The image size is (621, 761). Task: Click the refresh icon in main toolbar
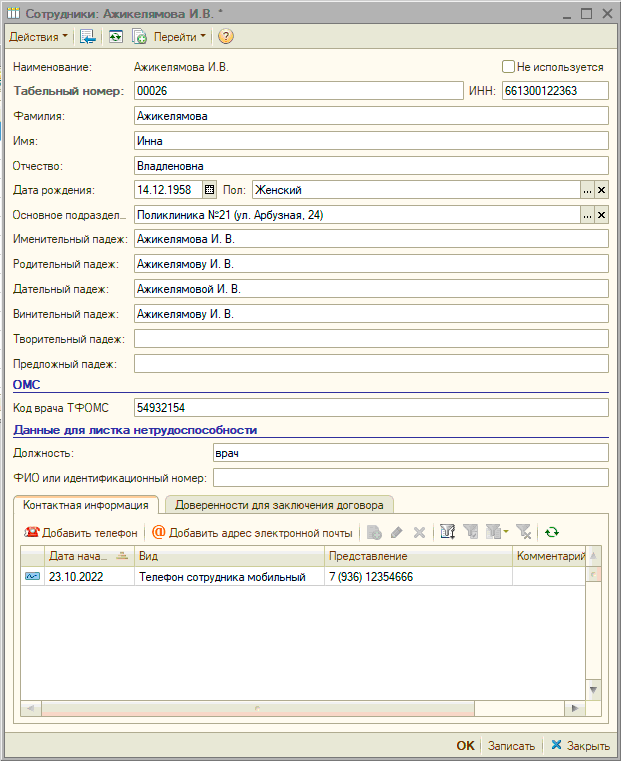[116, 37]
